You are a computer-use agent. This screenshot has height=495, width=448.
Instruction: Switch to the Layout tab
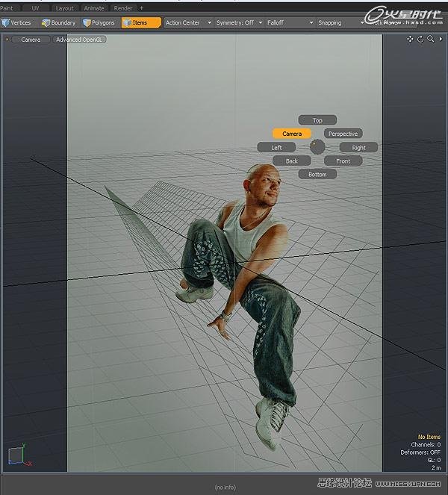click(65, 8)
